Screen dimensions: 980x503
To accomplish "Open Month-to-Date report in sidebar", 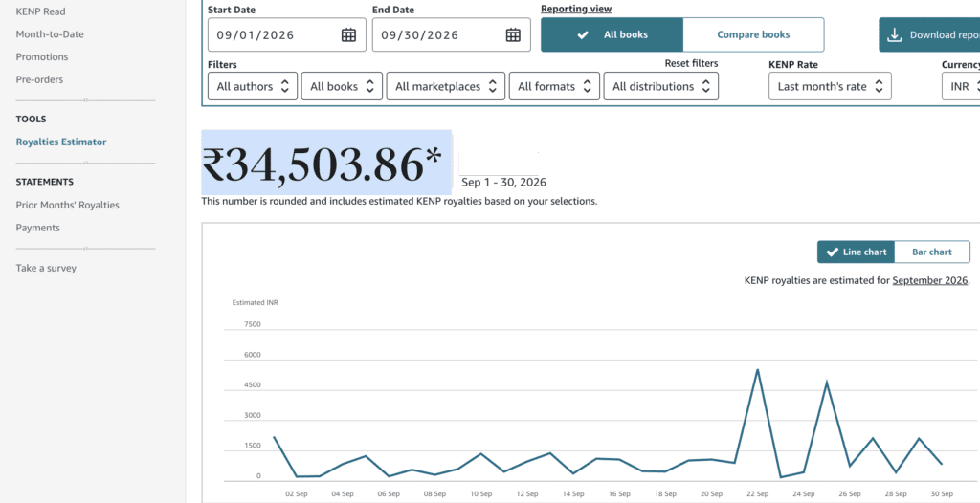I will point(50,34).
